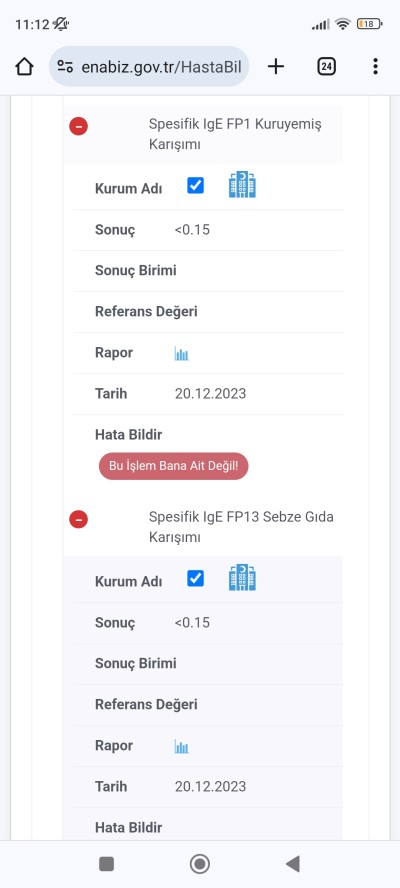This screenshot has width=400, height=888.
Task: Collapse the Spesifik IgE FP13 Sebze row
Action: [x=78, y=518]
